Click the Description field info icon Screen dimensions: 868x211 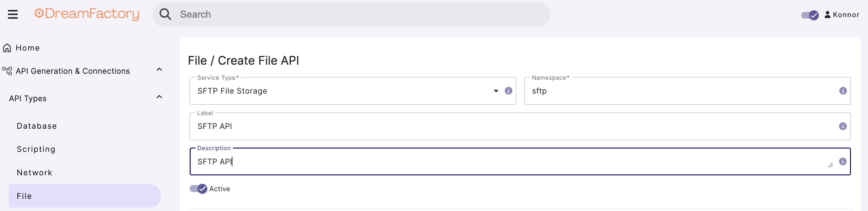pyautogui.click(x=843, y=161)
